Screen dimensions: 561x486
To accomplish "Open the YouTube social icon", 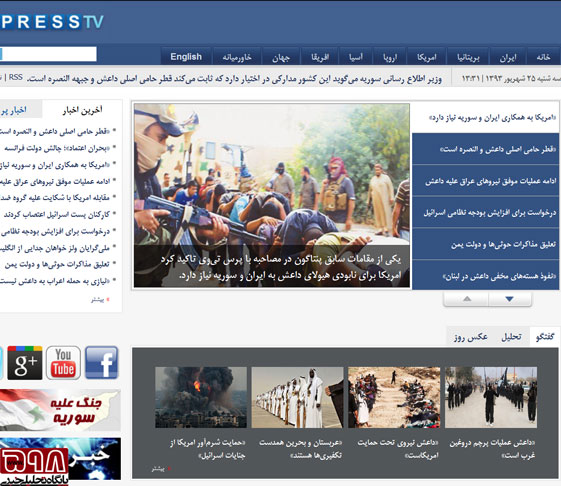I will (x=63, y=363).
